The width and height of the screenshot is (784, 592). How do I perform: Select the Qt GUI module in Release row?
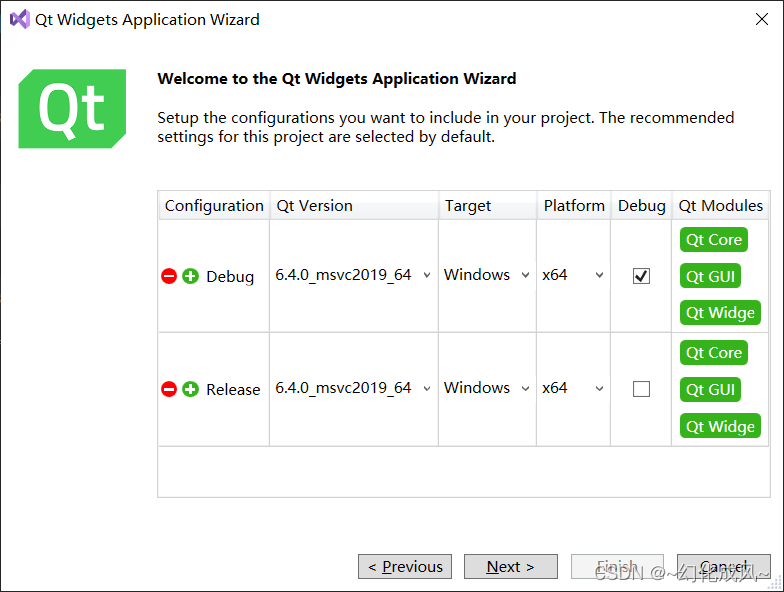(710, 390)
